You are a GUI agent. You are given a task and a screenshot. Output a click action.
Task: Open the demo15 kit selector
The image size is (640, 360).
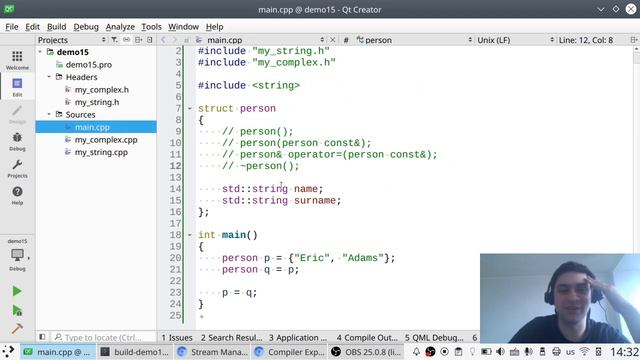[x=17, y=255]
